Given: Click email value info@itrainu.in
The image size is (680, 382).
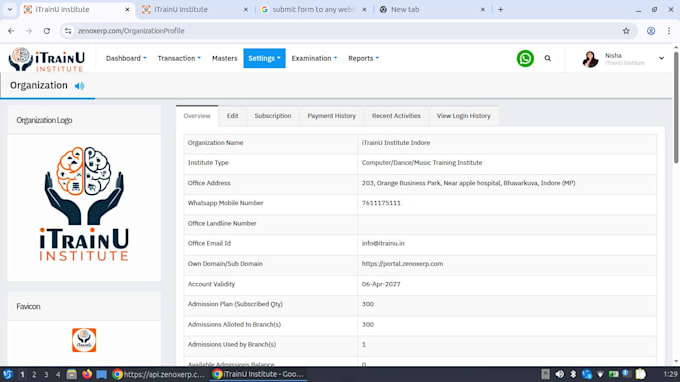Looking at the screenshot, I should coord(383,244).
